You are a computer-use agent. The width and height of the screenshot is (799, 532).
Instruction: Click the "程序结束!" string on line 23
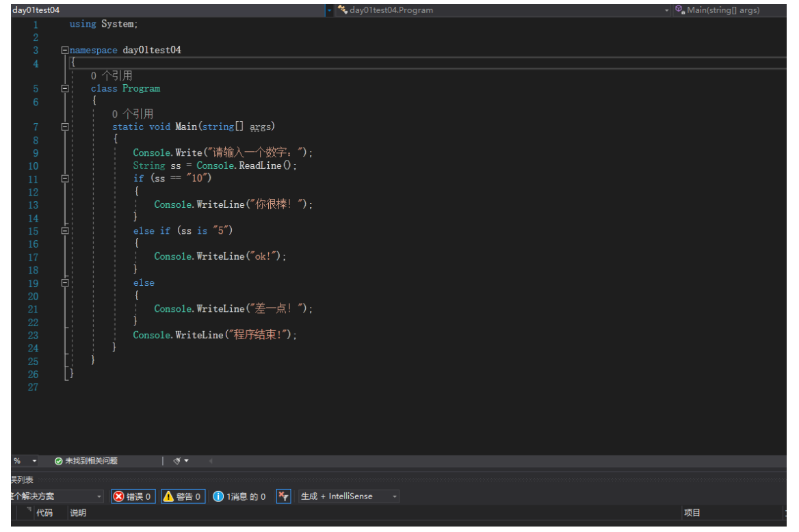(x=259, y=335)
